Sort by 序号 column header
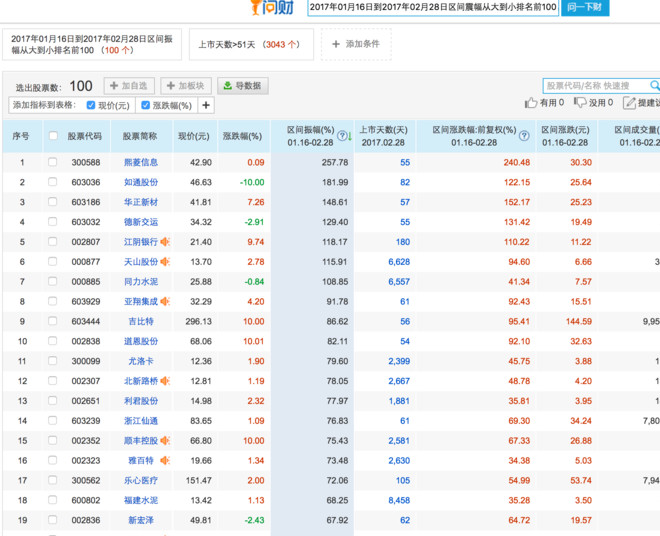The height and width of the screenshot is (536, 660). click(x=21, y=136)
